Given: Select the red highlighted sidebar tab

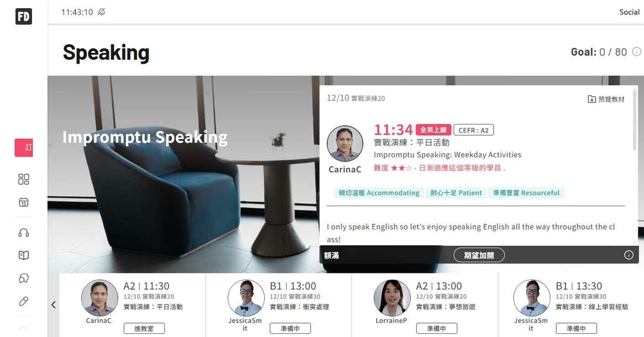Looking at the screenshot, I should pos(24,148).
